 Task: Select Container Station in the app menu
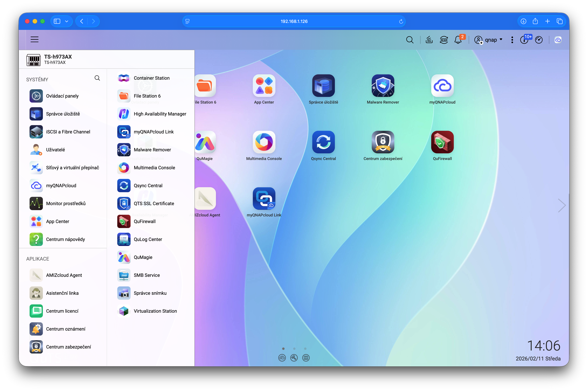(x=151, y=78)
